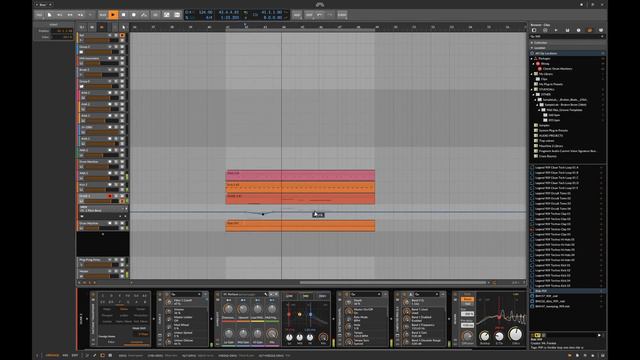The height and width of the screenshot is (360, 640).
Task: Switch to the EDIT view tab at bottom
Action: click(x=75, y=356)
